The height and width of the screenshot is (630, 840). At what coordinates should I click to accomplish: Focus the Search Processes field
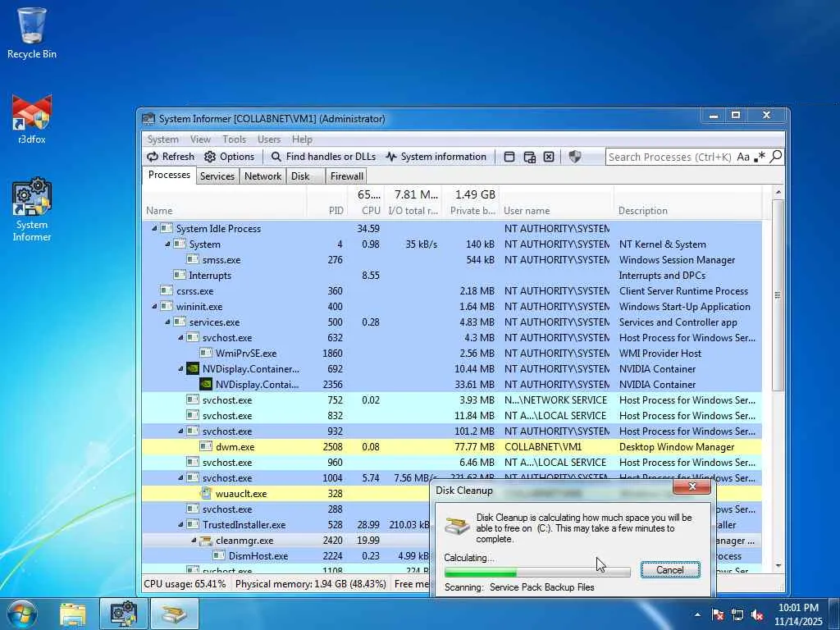[669, 157]
